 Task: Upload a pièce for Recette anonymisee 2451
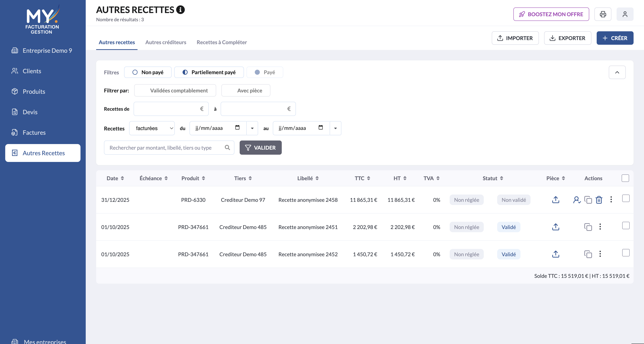point(555,227)
